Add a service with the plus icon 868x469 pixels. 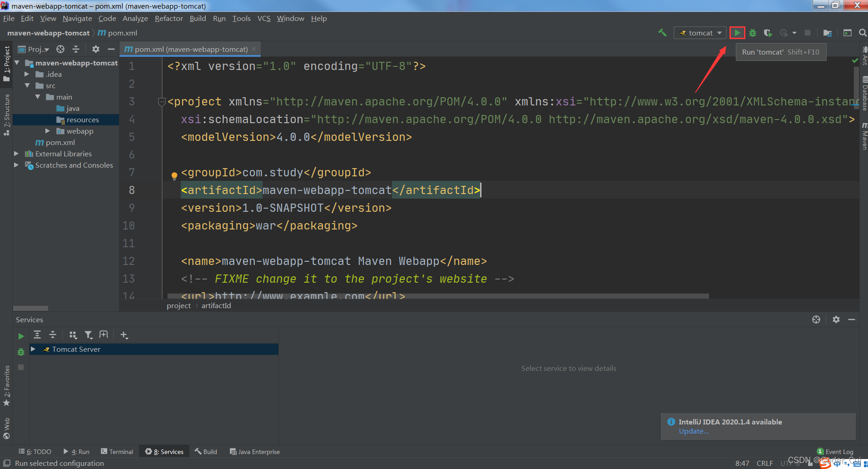124,335
